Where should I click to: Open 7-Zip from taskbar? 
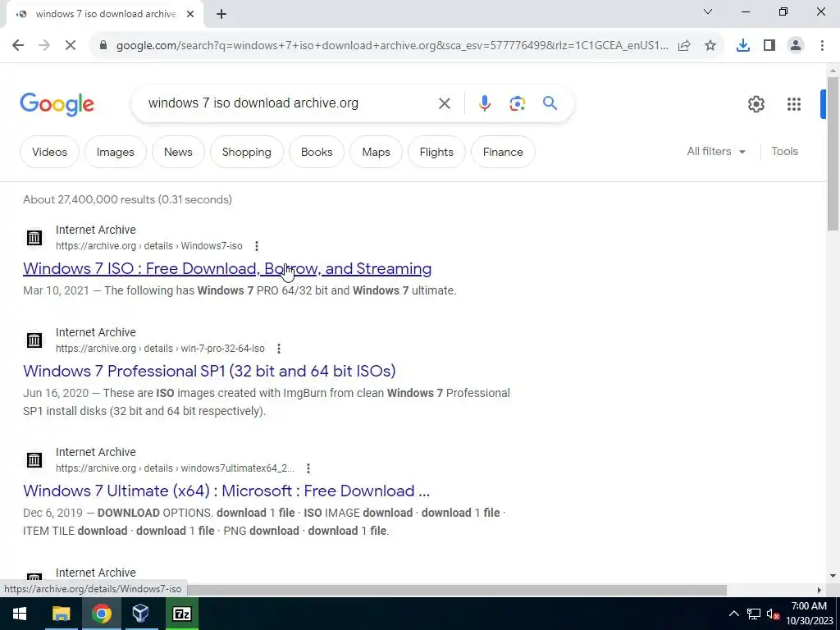click(x=181, y=614)
